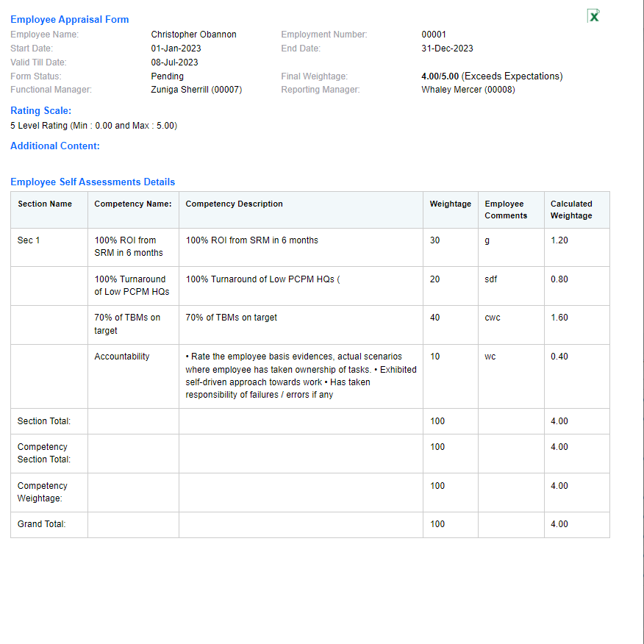This screenshot has width=644, height=644.
Task: Click form status Pending
Action: click(x=167, y=76)
